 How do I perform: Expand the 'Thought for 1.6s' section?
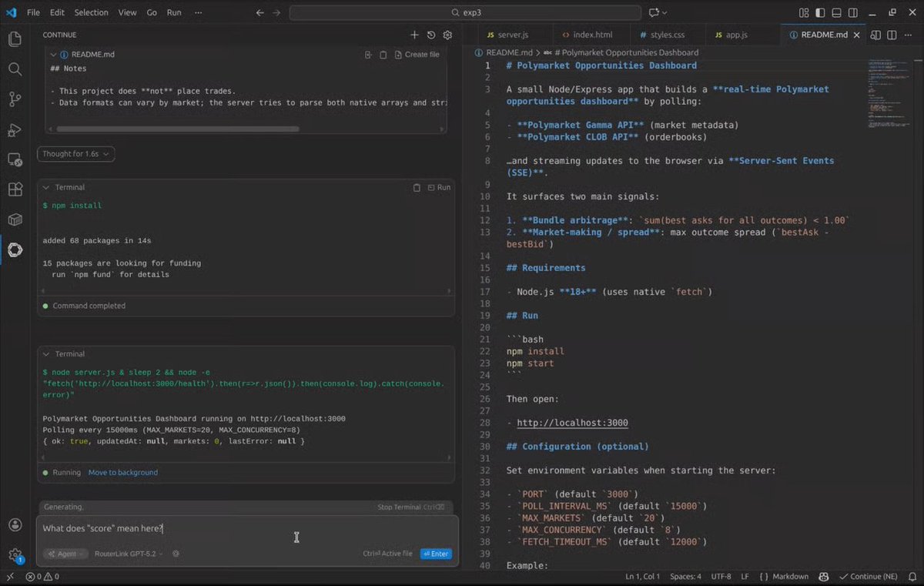75,154
